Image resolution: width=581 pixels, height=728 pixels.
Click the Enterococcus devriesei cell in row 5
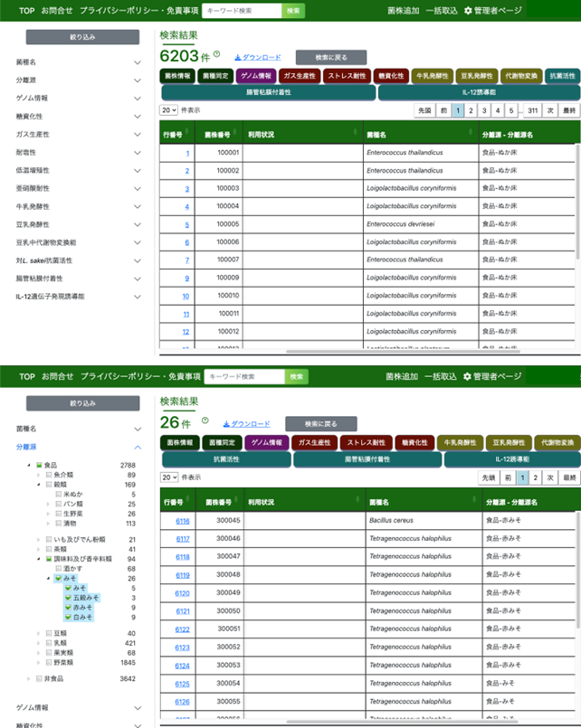tap(421, 224)
